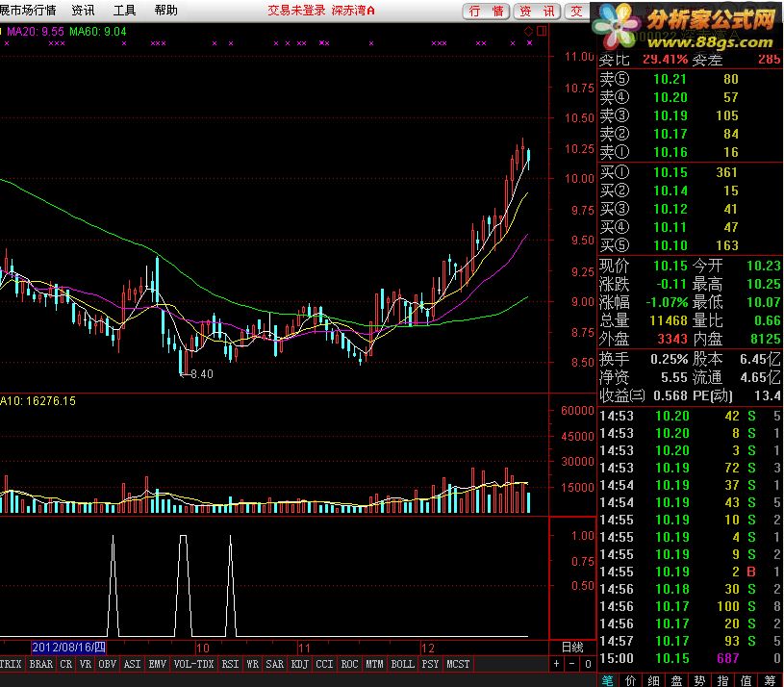Select the BRAR indicator tab
The width and height of the screenshot is (784, 687).
click(41, 664)
